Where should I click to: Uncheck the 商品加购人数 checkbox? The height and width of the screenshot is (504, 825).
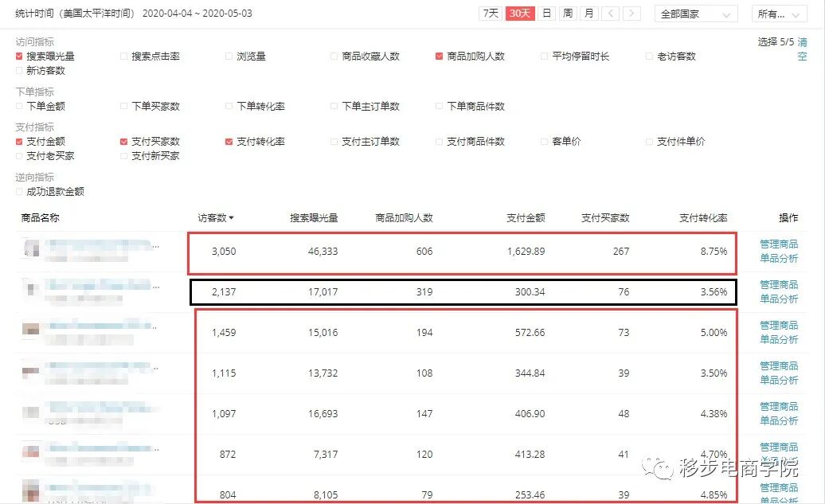pos(438,56)
